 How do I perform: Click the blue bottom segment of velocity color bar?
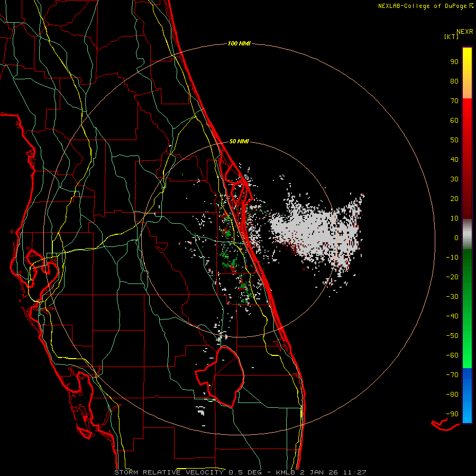point(467,396)
